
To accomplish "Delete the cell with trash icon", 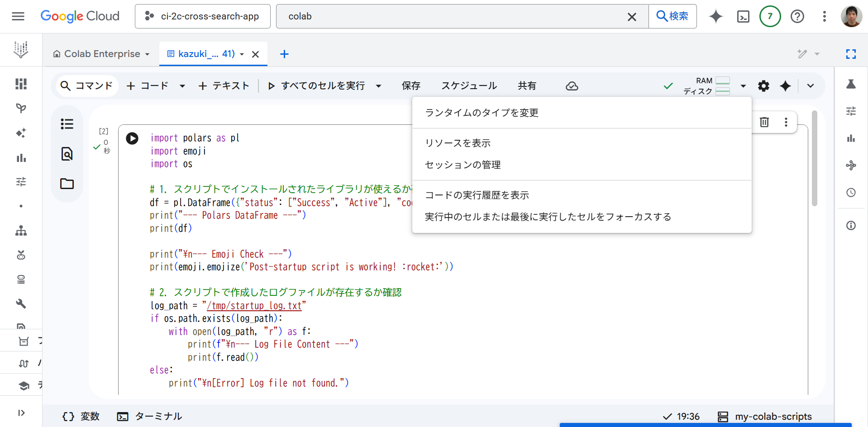I will point(764,122).
